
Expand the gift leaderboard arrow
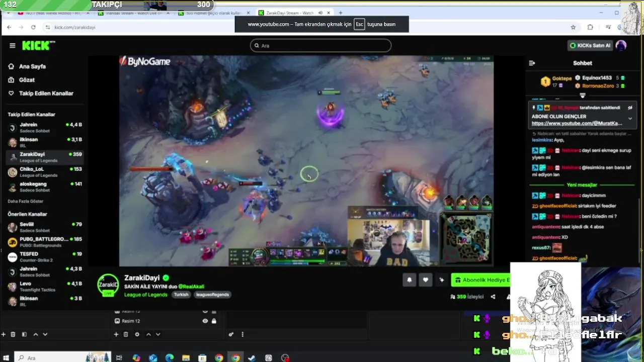click(583, 95)
